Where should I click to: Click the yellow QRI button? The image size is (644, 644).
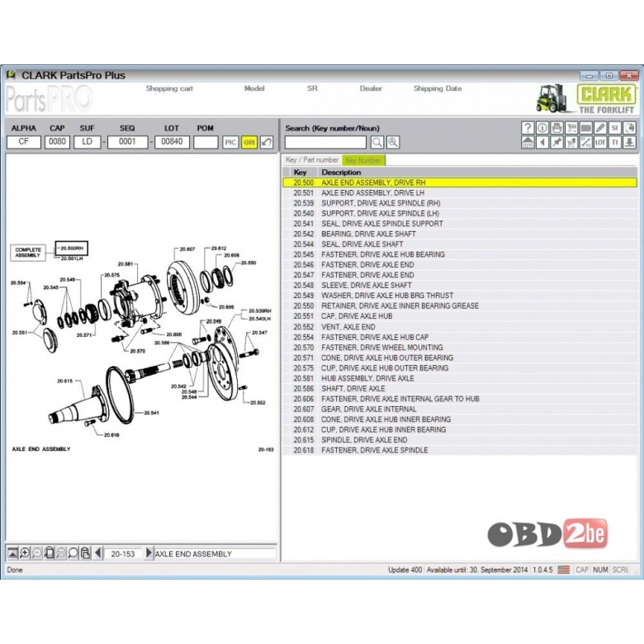(249, 142)
